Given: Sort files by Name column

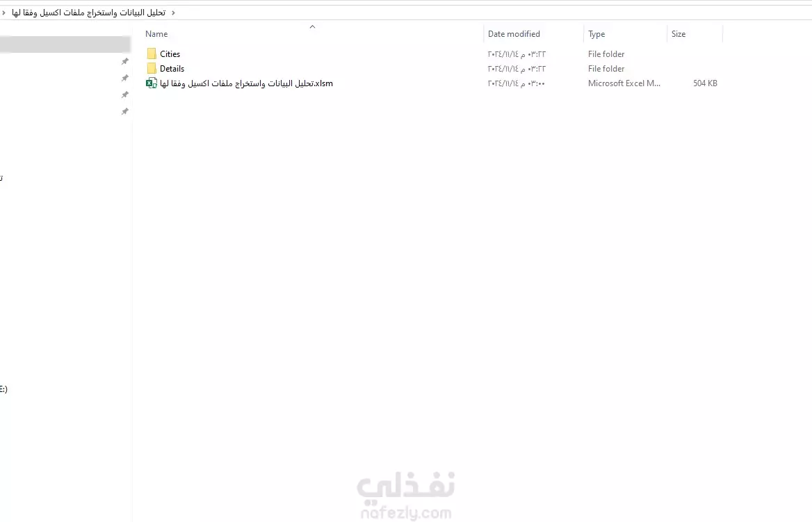Looking at the screenshot, I should point(156,33).
